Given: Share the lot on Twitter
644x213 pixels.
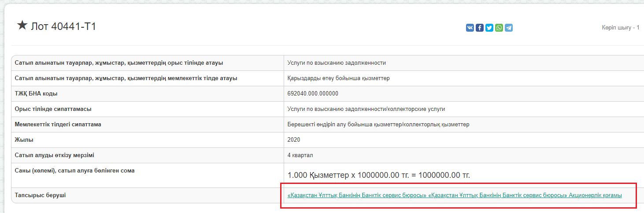Looking at the screenshot, I should pyautogui.click(x=489, y=28).
